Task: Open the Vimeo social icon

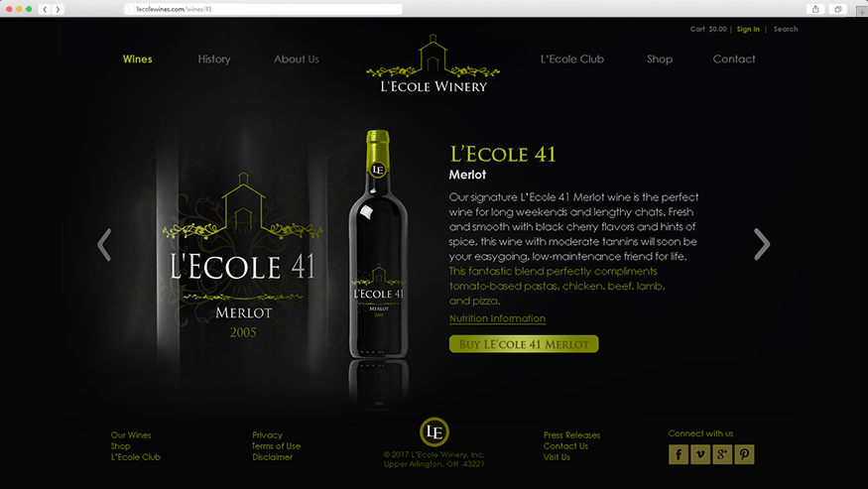Action: (x=700, y=454)
